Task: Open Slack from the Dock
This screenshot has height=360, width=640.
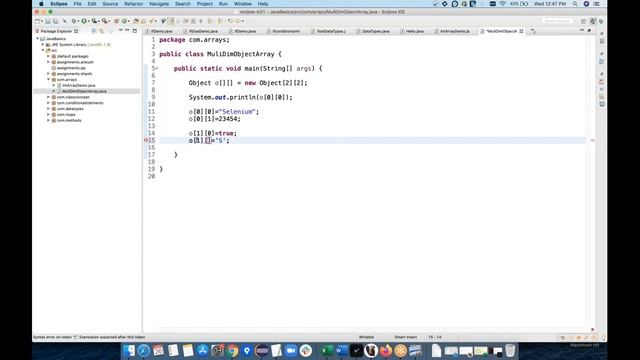Action: (306, 351)
